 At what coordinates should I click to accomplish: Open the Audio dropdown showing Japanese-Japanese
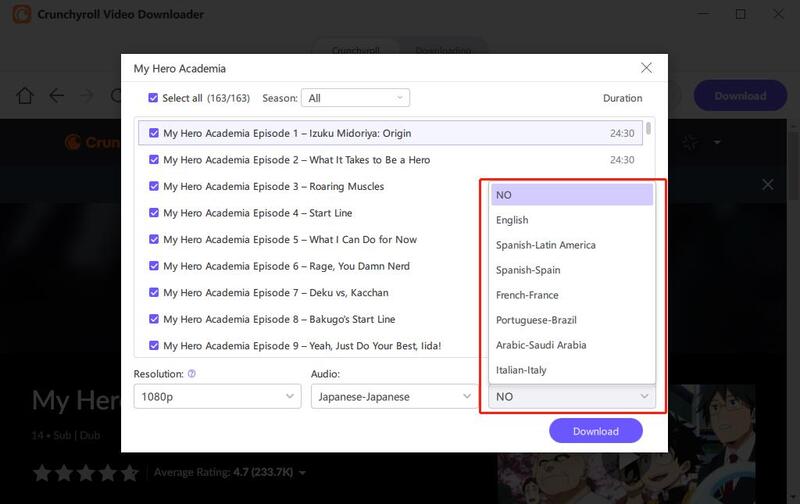point(394,396)
